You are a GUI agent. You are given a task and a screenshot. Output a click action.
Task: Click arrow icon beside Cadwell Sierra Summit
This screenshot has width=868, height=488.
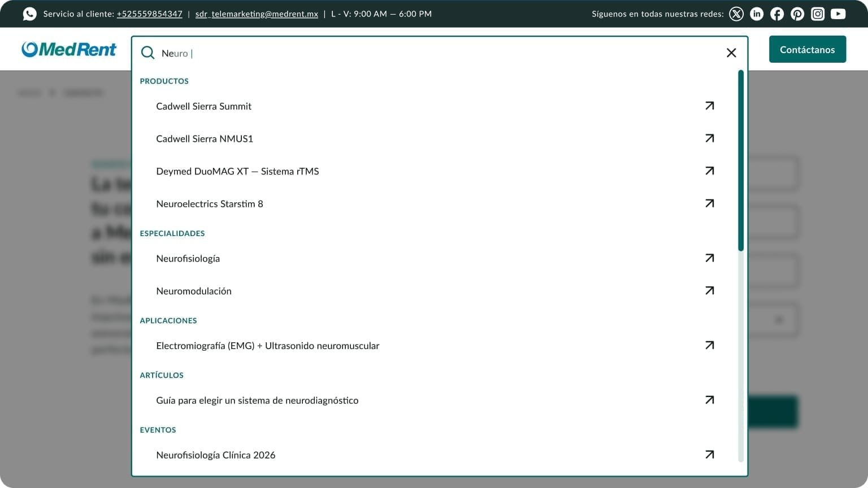710,106
